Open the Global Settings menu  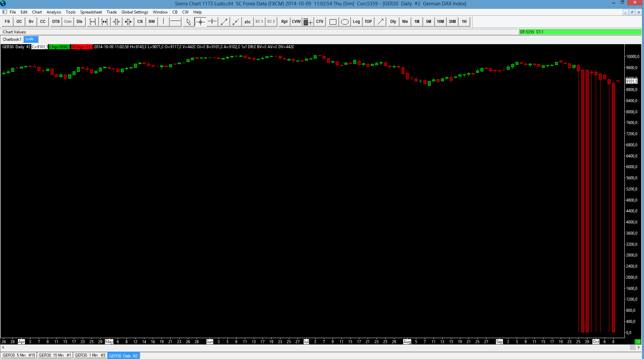[135, 12]
